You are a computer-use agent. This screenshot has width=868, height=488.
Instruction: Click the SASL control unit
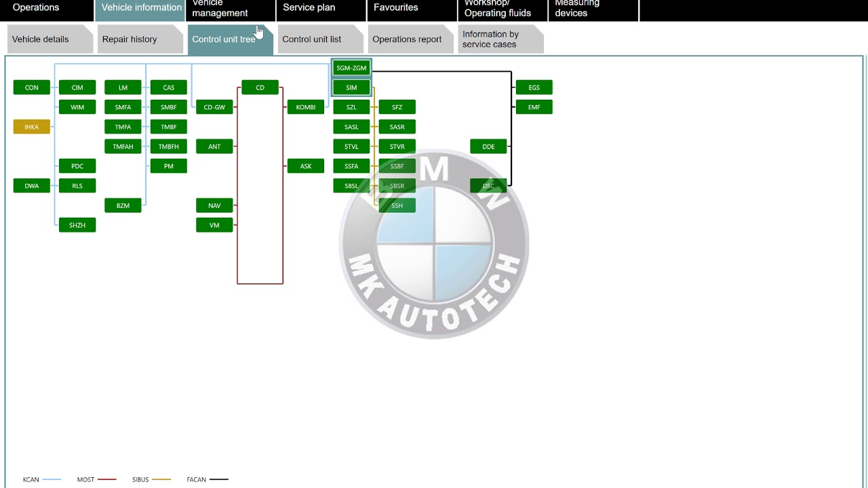point(351,127)
